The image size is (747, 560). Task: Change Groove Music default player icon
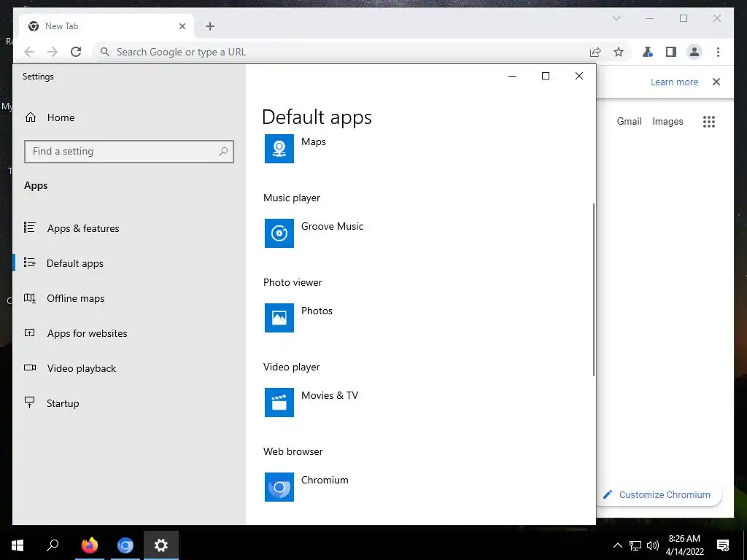pos(279,233)
